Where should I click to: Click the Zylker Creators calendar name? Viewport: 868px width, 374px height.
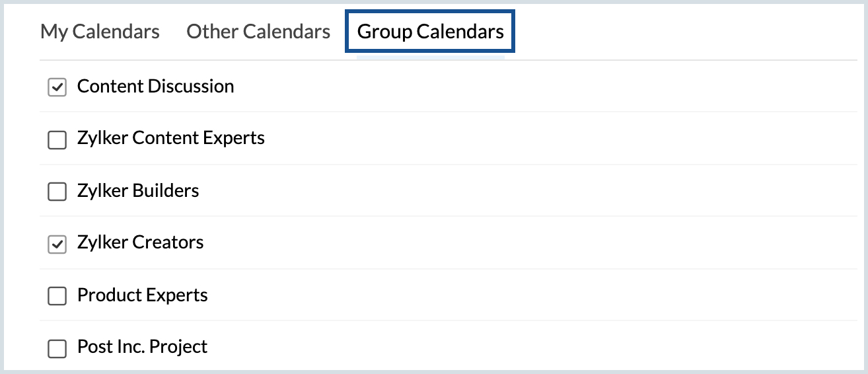click(x=140, y=243)
